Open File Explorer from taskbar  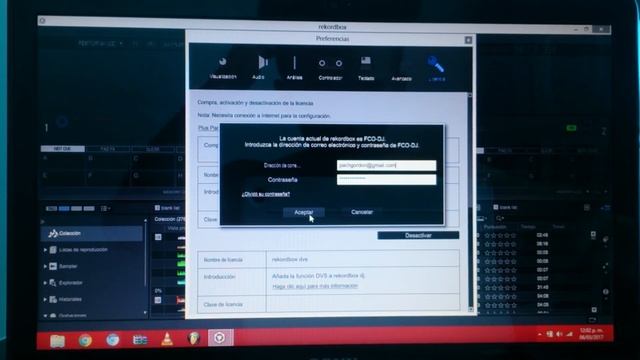(x=57, y=340)
